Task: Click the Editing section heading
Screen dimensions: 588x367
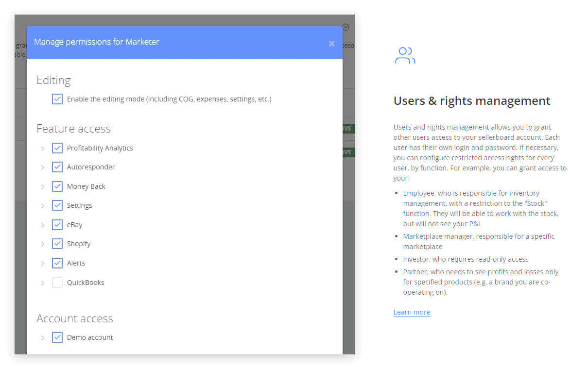Action: point(53,80)
